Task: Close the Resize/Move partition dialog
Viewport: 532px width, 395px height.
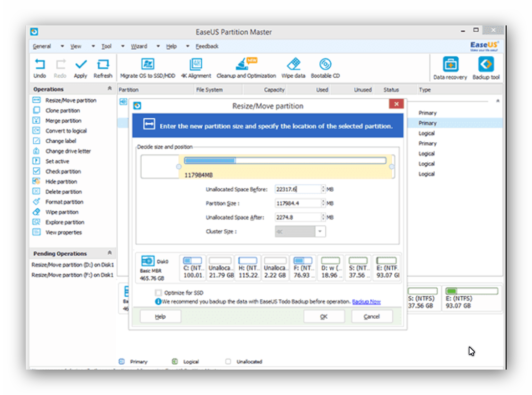Action: pyautogui.click(x=396, y=104)
